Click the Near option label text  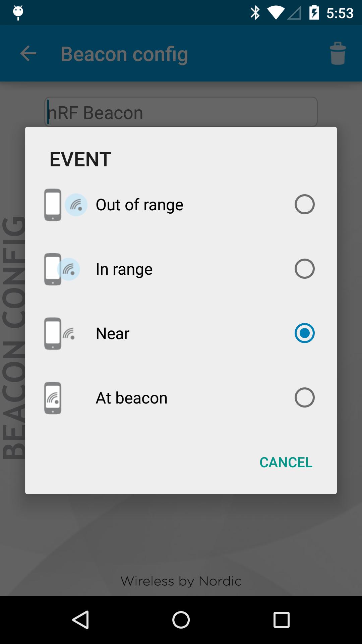[112, 333]
